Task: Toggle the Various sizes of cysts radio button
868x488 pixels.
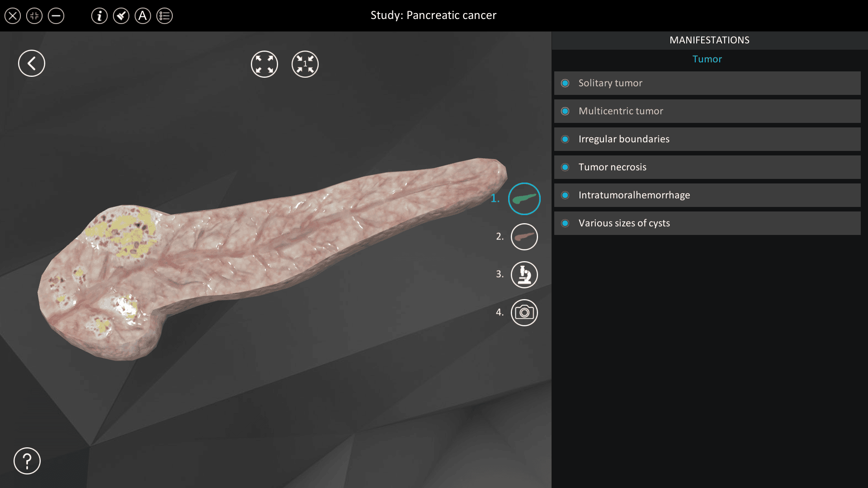Action: coord(565,223)
